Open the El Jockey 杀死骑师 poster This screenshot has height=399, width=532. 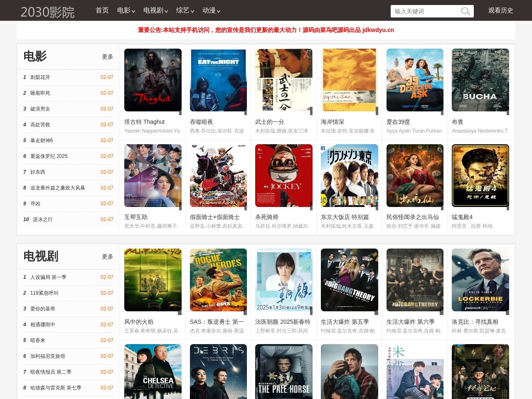coord(284,175)
